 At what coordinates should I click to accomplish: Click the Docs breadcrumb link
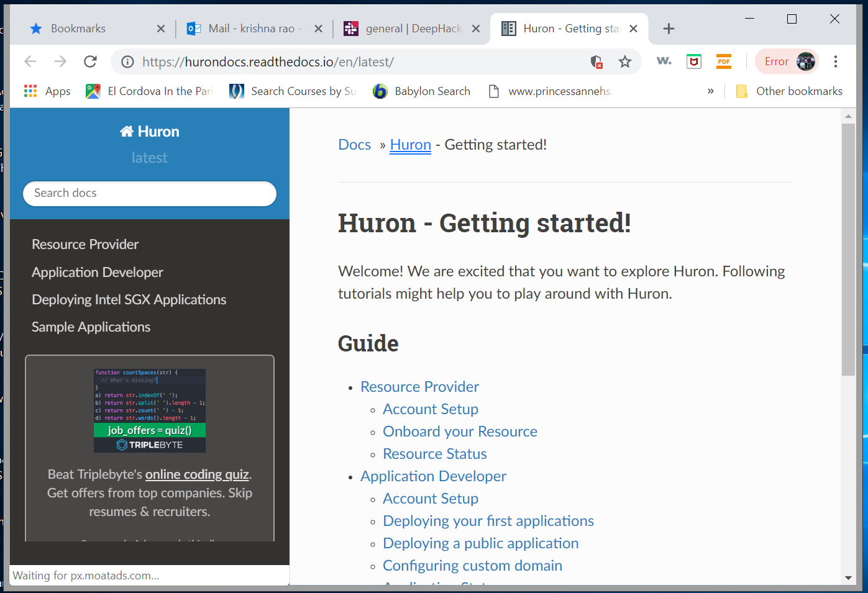[x=354, y=145]
